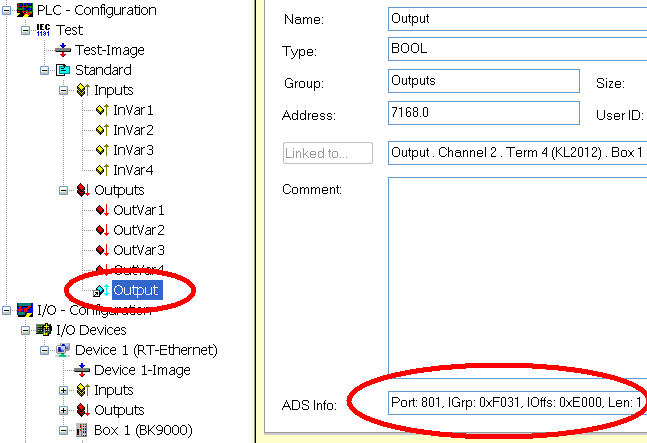Click the Address field showing 7168.0

(484, 113)
